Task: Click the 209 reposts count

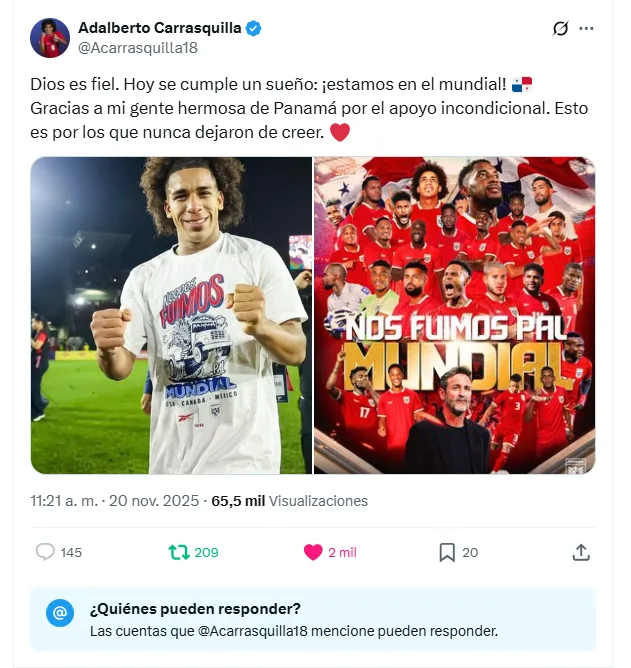Action: click(x=206, y=553)
